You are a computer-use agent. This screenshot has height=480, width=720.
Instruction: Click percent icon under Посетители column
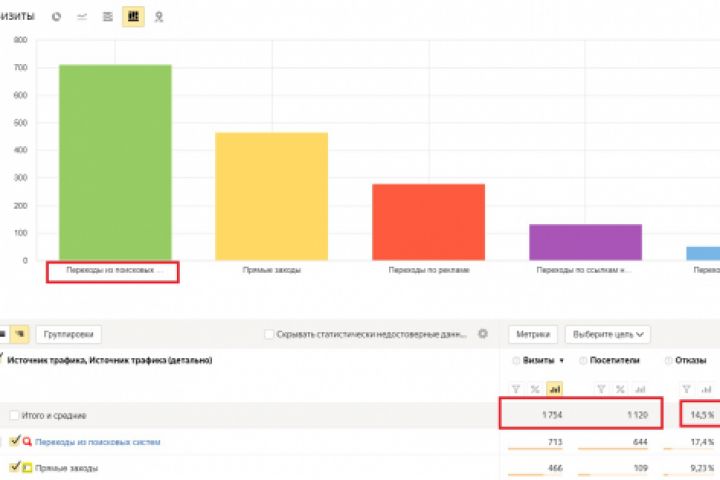tap(620, 390)
